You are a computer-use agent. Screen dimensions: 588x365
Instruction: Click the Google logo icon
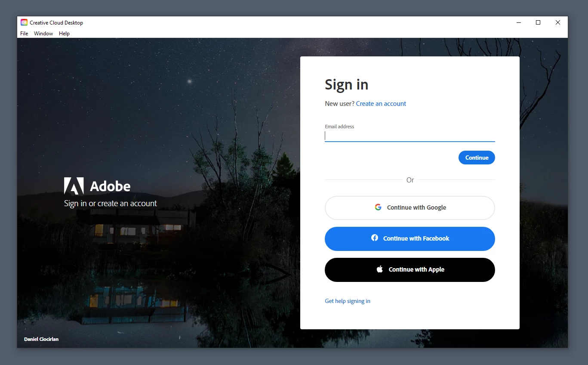pos(378,207)
